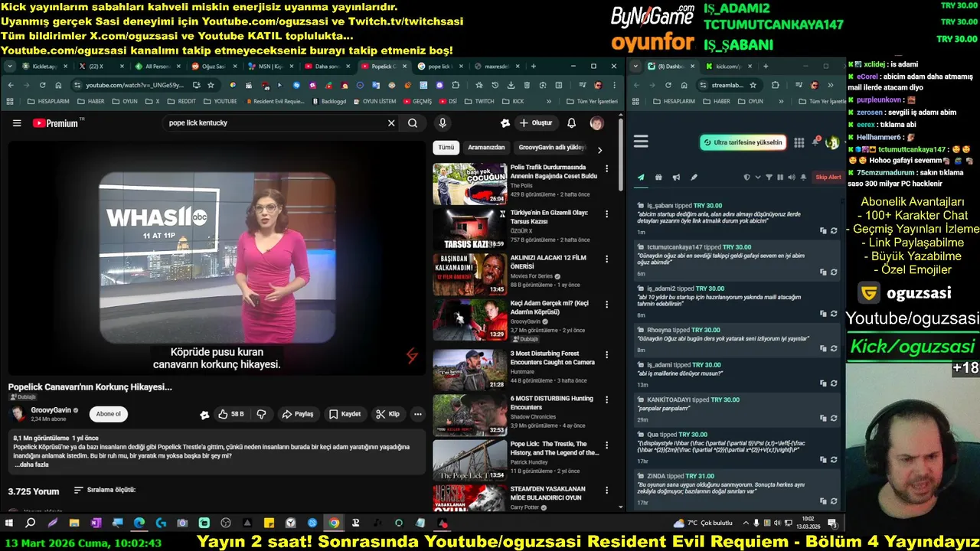Open Pope Lick: The Trestle video title

coord(554,448)
